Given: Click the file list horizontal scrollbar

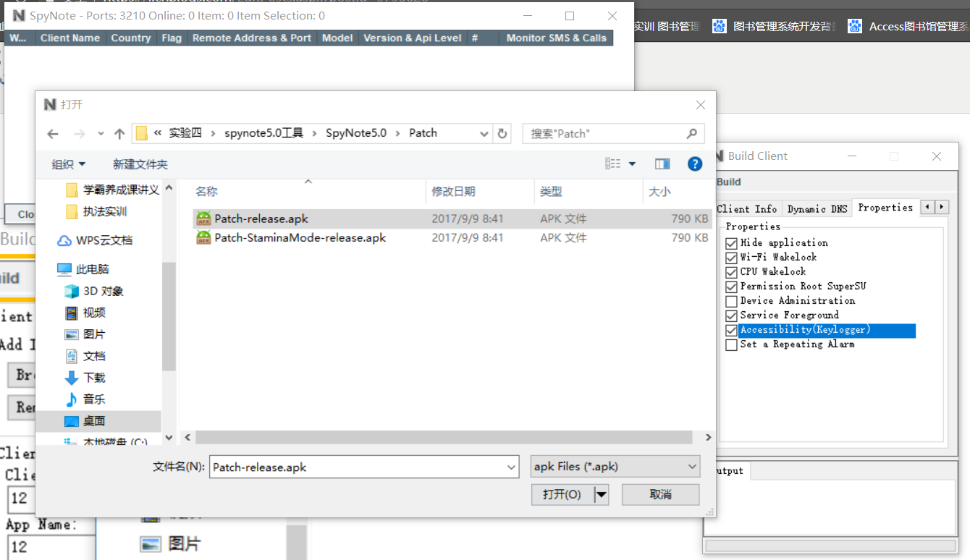Looking at the screenshot, I should 443,438.
